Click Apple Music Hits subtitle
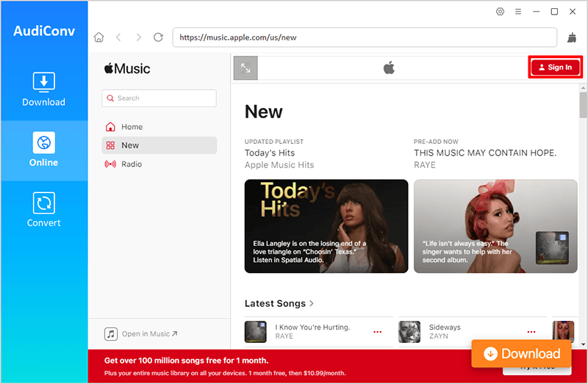This screenshot has height=384, width=588. (x=279, y=165)
